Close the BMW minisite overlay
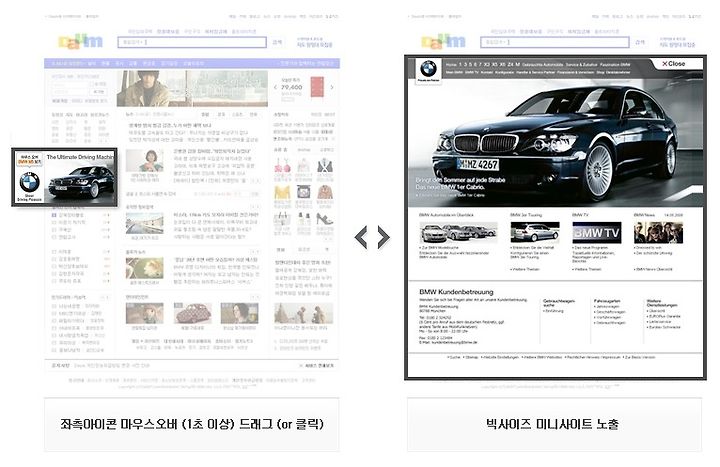Image resolution: width=720 pixels, height=467 pixels. [674, 64]
